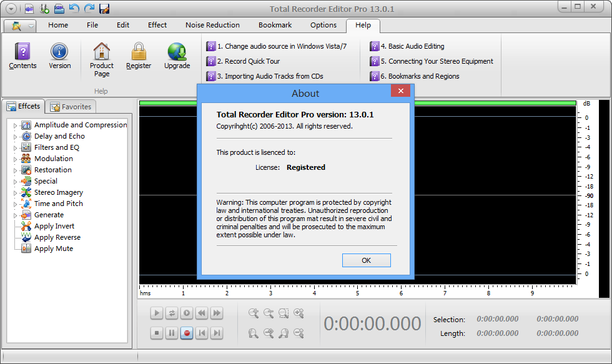Open Connecting Your Stereo Equipment help topic
This screenshot has width=612, height=364.
pos(432,61)
